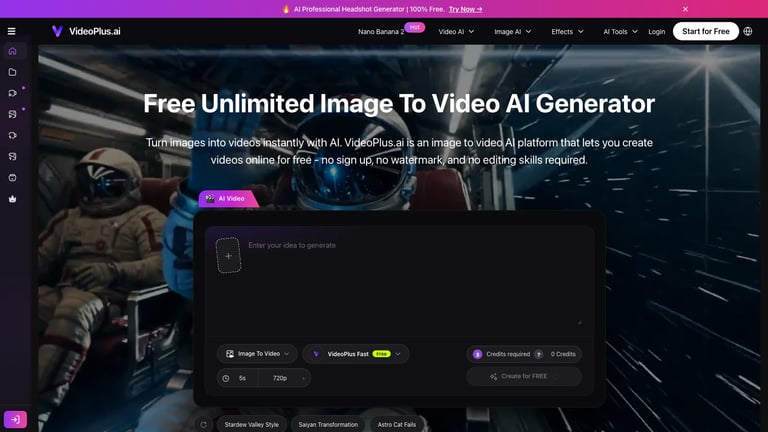The width and height of the screenshot is (768, 432).
Task: Open the sidebar crown icon
Action: 13,199
